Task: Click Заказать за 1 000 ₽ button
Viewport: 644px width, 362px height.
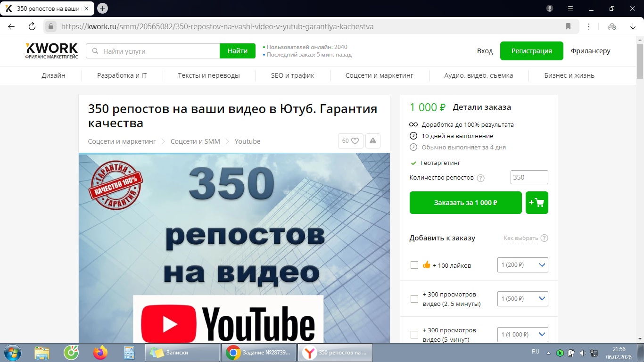Action: pos(466,203)
